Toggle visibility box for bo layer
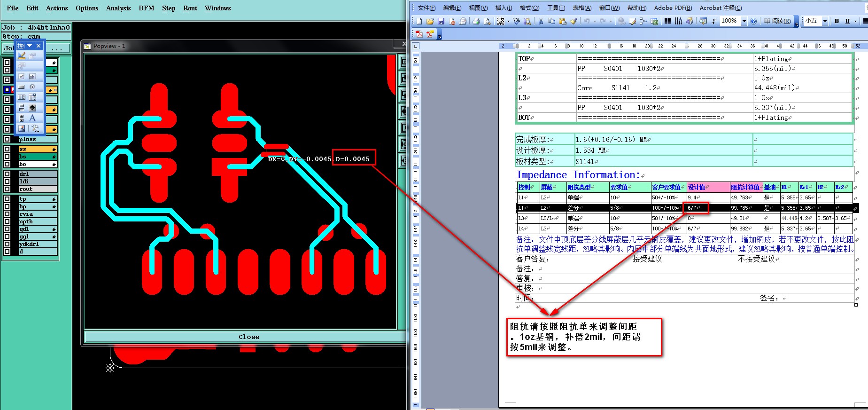This screenshot has width=868, height=410. click(7, 164)
